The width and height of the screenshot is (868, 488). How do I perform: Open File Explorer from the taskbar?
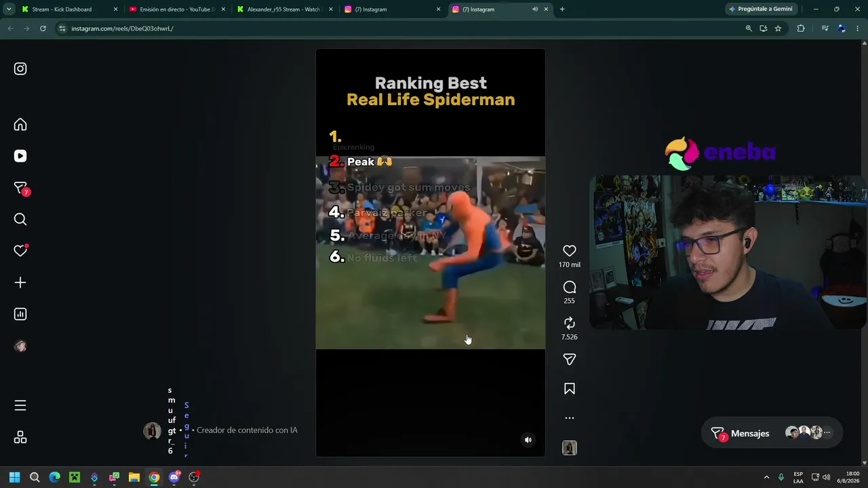pyautogui.click(x=134, y=477)
